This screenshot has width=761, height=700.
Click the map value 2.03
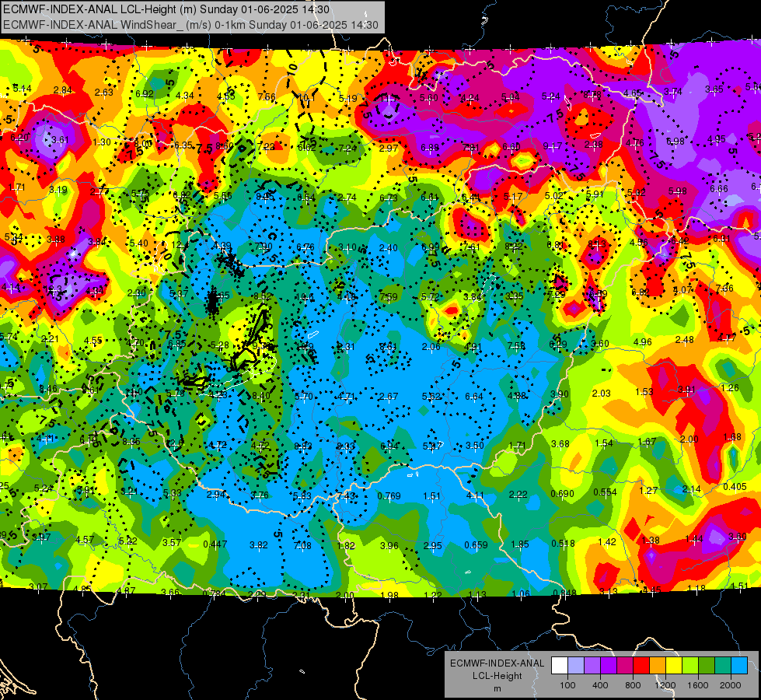point(602,393)
